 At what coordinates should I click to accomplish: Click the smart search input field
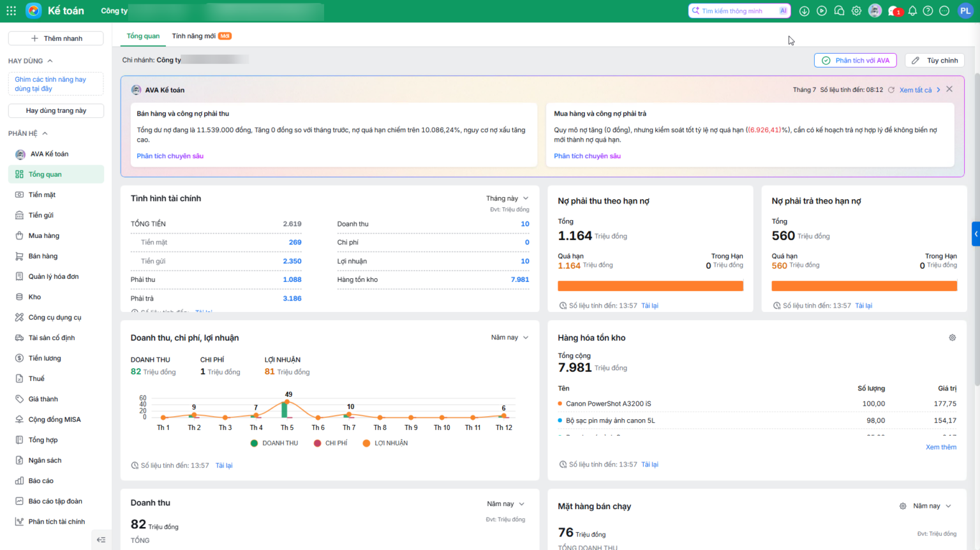(x=739, y=11)
